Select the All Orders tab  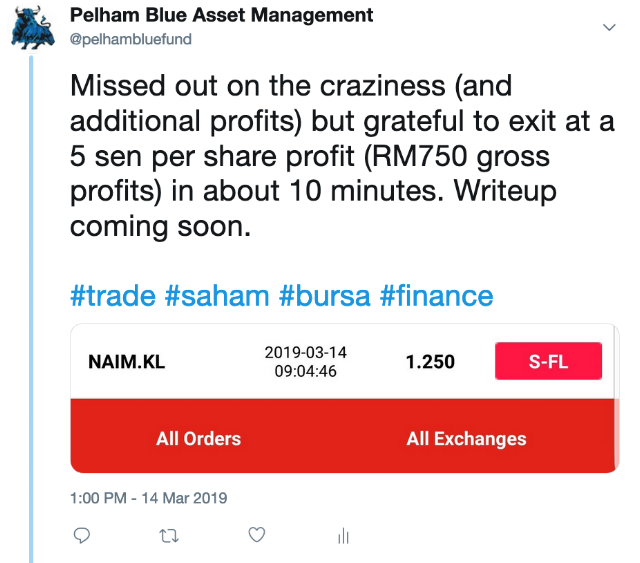(199, 439)
